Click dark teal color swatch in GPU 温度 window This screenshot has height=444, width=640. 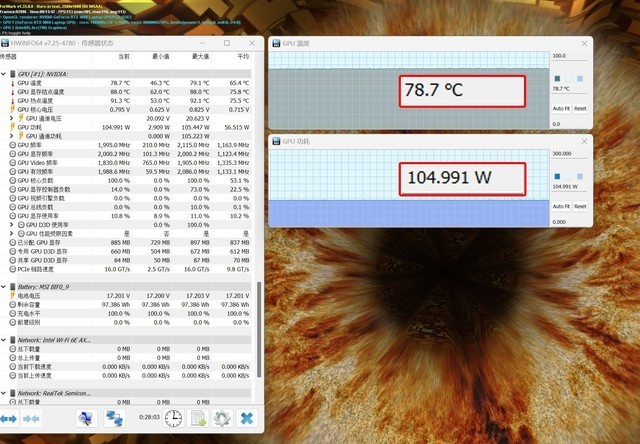[x=557, y=78]
